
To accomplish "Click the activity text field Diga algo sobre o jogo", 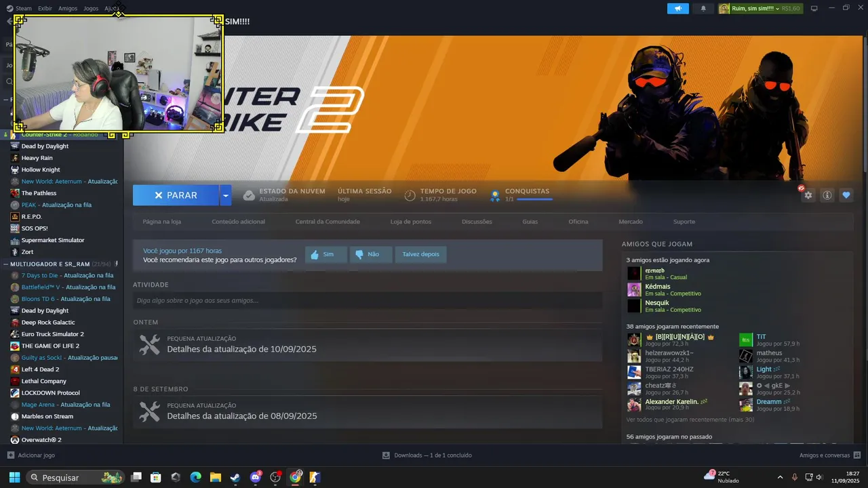I will 368,300.
